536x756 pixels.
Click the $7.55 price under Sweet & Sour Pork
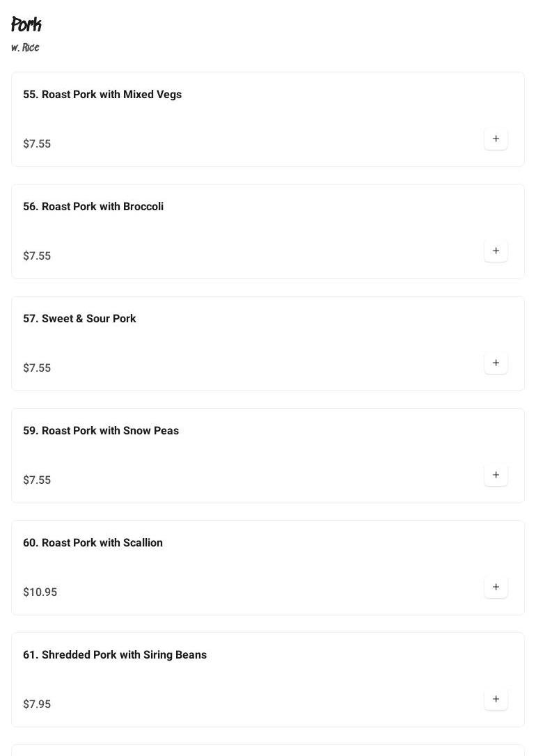(x=37, y=368)
